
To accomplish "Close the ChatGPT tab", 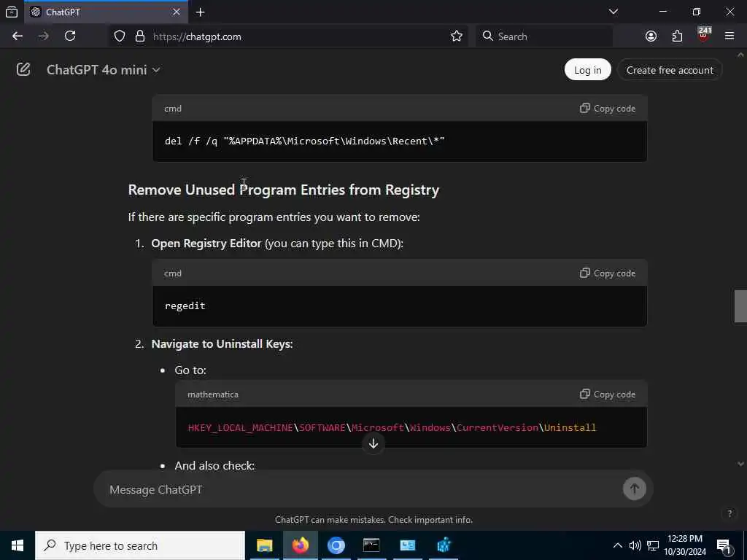I will (177, 12).
